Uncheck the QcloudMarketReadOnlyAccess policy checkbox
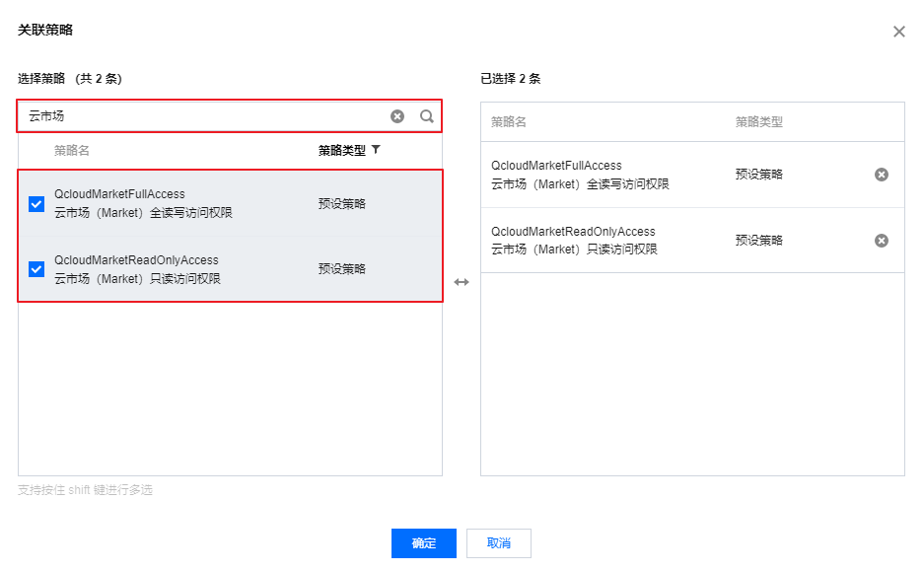924x572 pixels. [x=36, y=269]
